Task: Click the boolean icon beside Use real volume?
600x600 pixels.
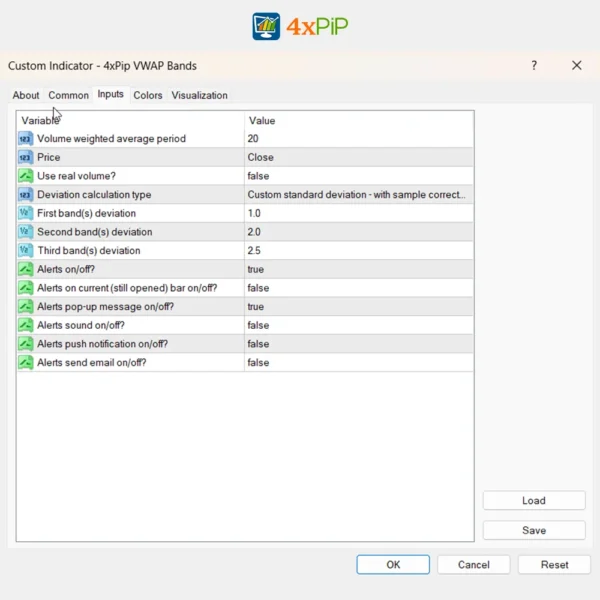Action: click(x=25, y=176)
